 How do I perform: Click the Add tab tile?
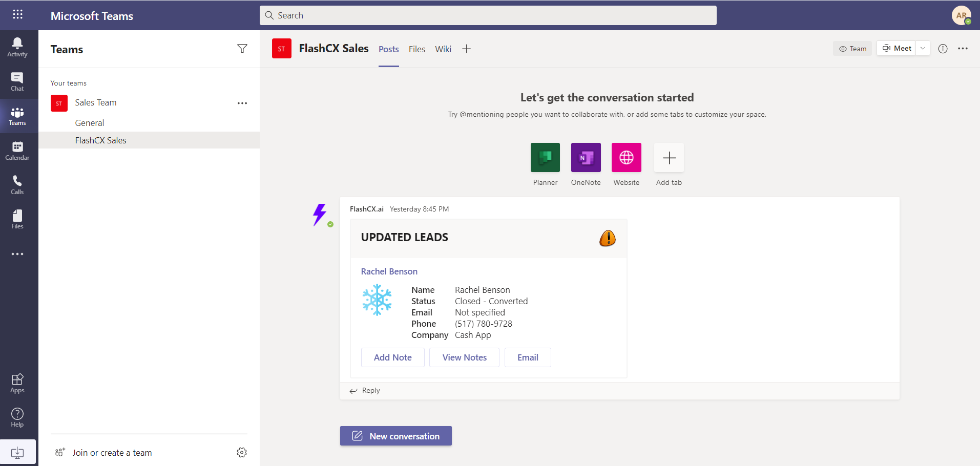tap(669, 158)
